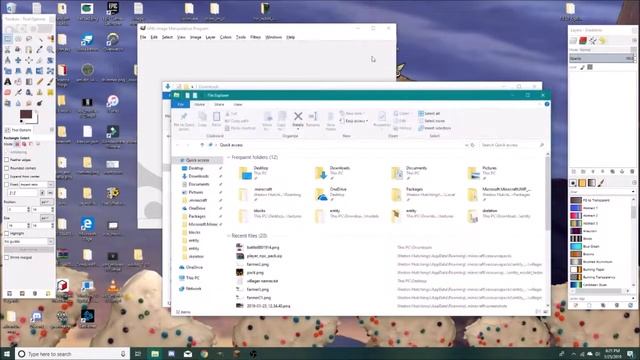Screen dimensions: 640x360
Task: Select the Text tool
Action: point(8,82)
